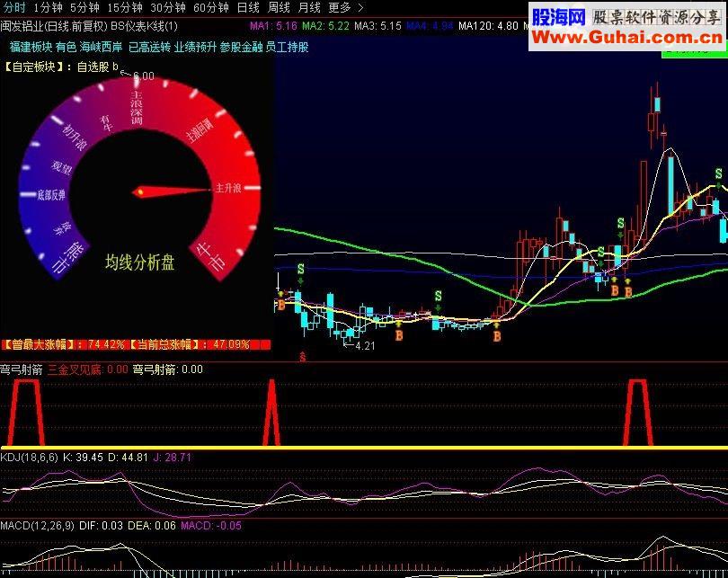
Task: Open the 有色 sector tag
Action: tap(66, 47)
